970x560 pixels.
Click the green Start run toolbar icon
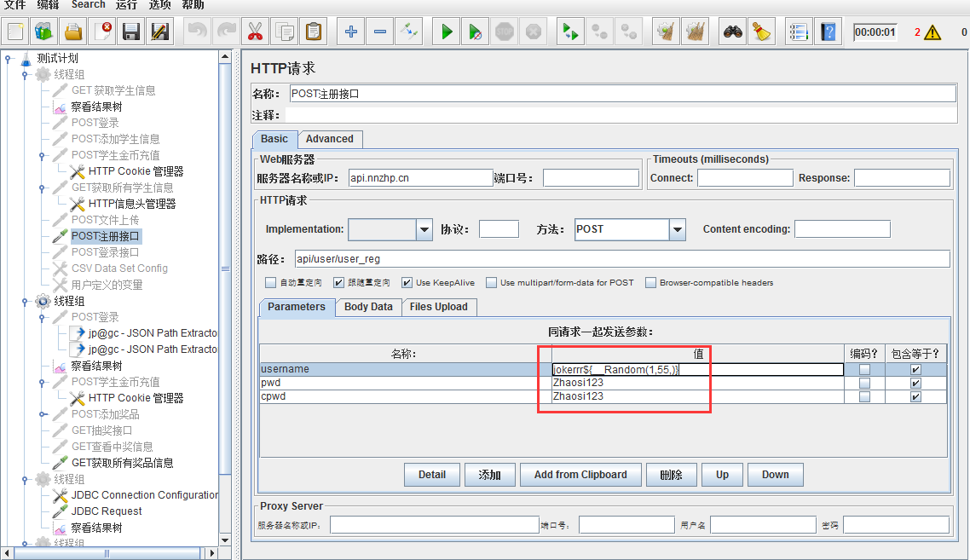tap(446, 32)
